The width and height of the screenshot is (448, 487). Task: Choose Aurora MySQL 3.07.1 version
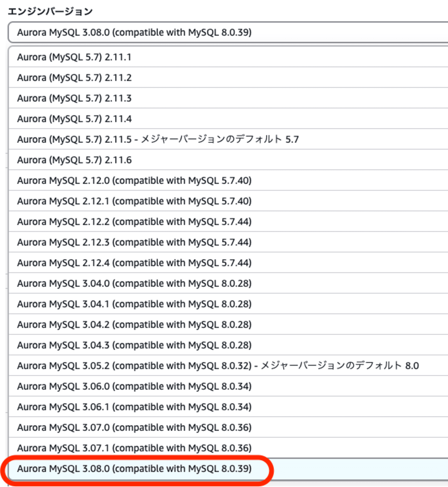tap(228, 448)
